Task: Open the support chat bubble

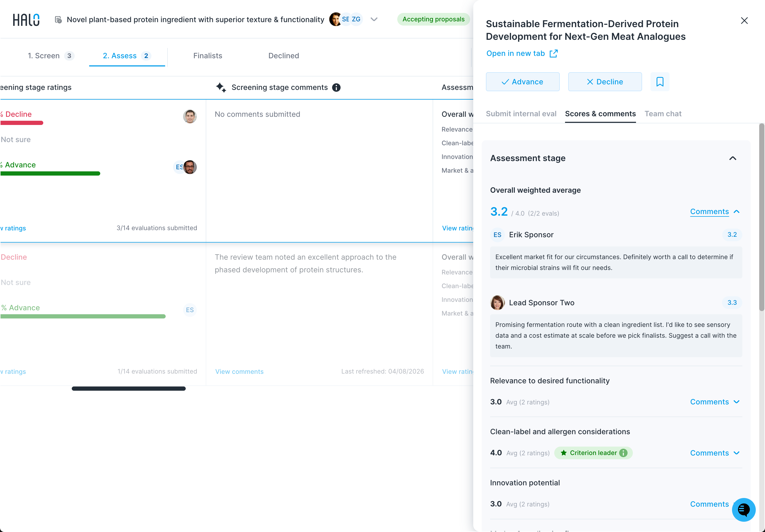Action: [x=743, y=509]
